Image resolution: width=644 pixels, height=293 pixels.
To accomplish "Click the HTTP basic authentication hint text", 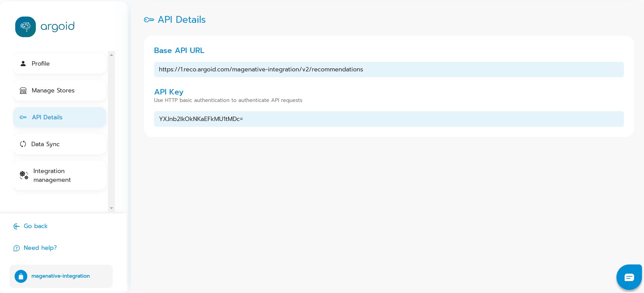I will [x=228, y=100].
